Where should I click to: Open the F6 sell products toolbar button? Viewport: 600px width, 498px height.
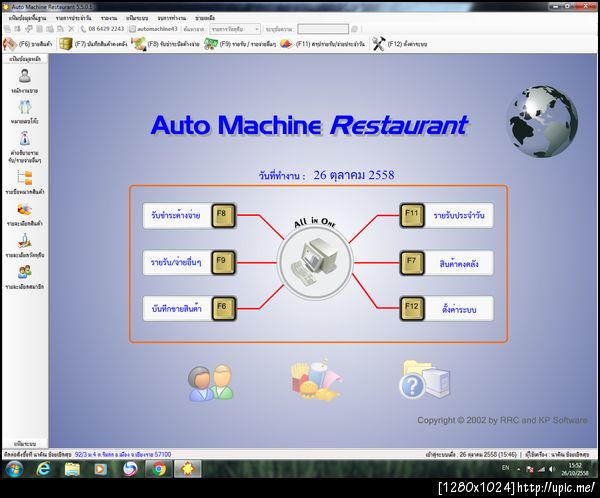point(28,44)
